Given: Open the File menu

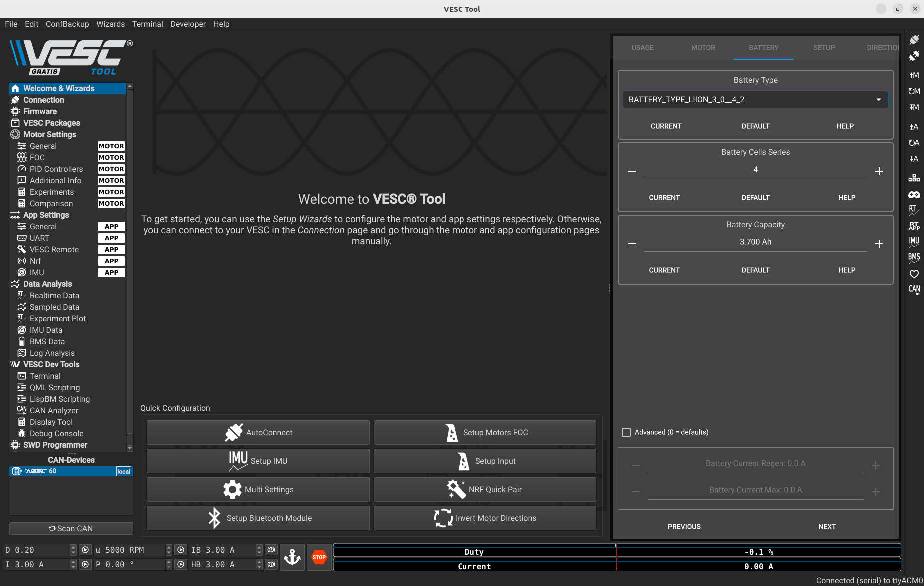Looking at the screenshot, I should tap(11, 24).
